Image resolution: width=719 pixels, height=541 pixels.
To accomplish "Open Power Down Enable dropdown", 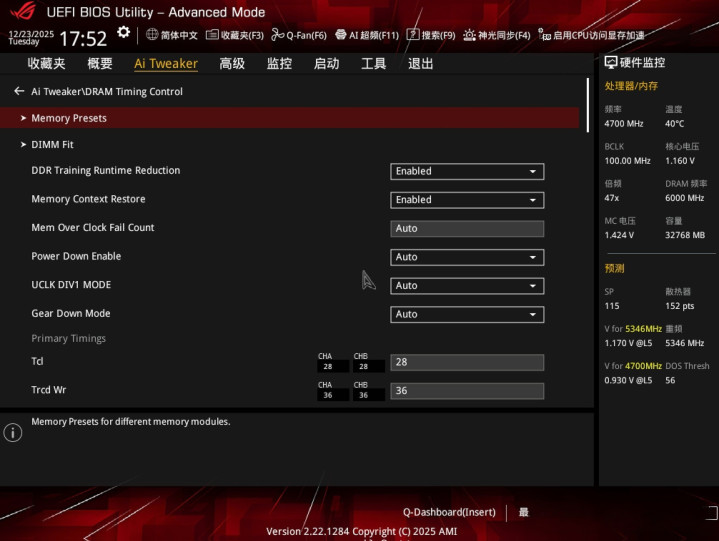I will tap(466, 257).
